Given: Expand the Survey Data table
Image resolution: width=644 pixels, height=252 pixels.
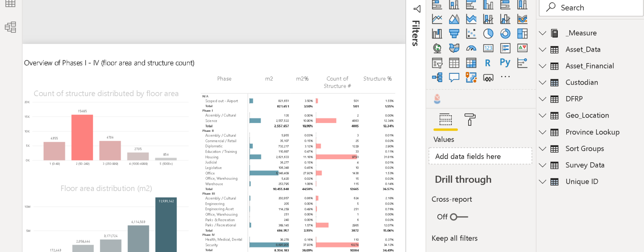Looking at the screenshot, I should [x=543, y=165].
